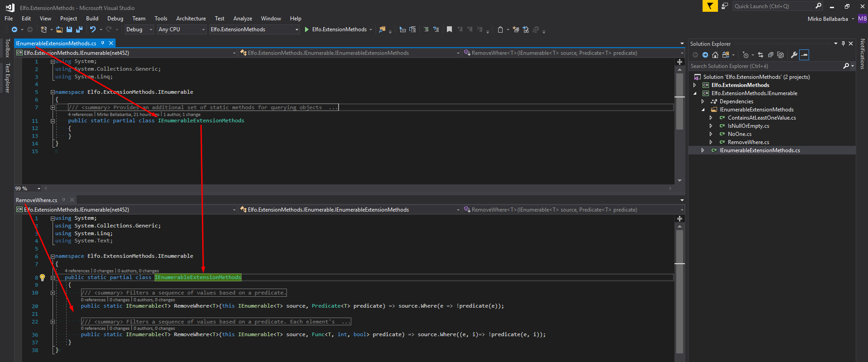Close the RemoveWhere.cs tab
Screen dimensions: 868x362
72,200
